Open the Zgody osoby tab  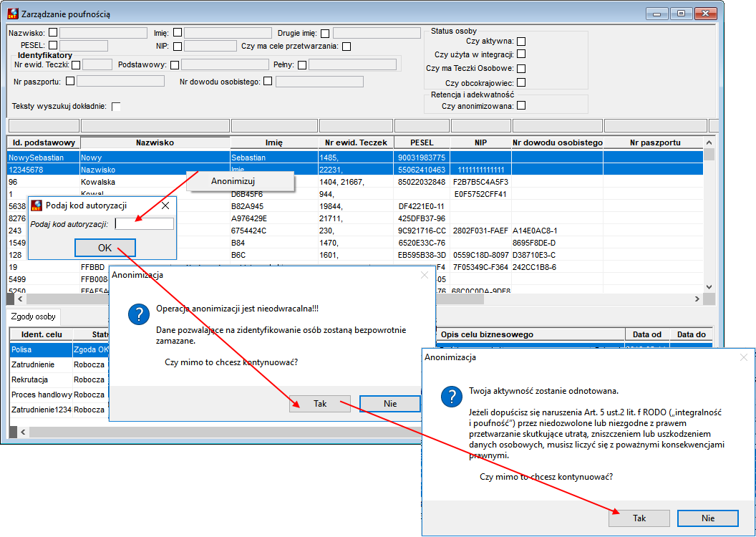click(x=33, y=316)
